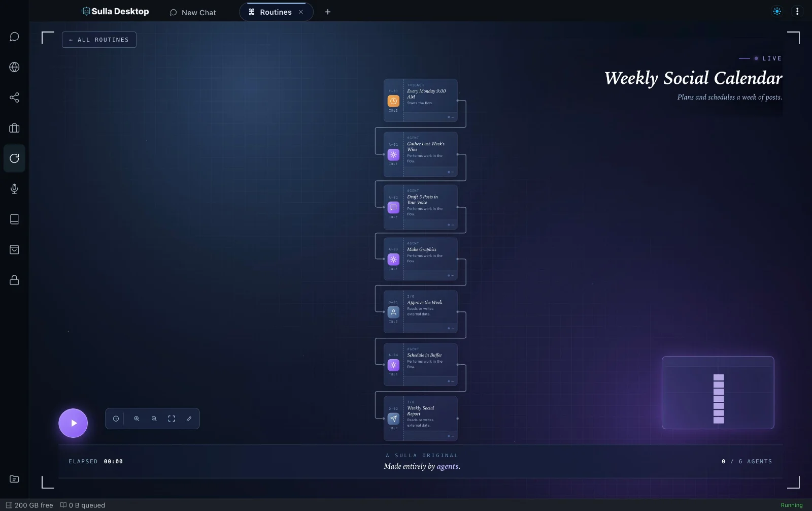Open the briefcase icon in the sidebar
Viewport: 812px width, 511px height.
14,128
